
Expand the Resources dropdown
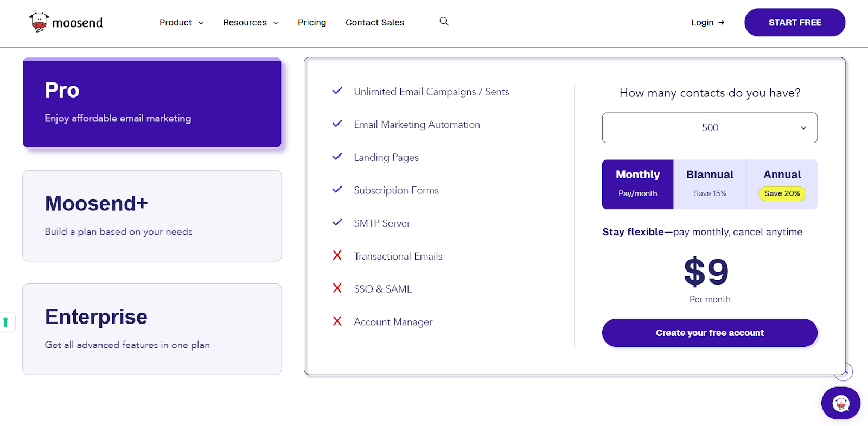[251, 23]
